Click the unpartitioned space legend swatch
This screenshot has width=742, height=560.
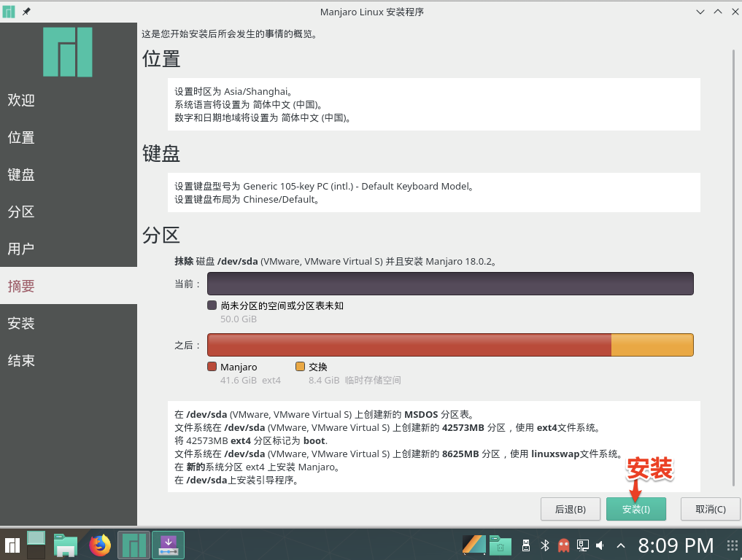click(212, 305)
